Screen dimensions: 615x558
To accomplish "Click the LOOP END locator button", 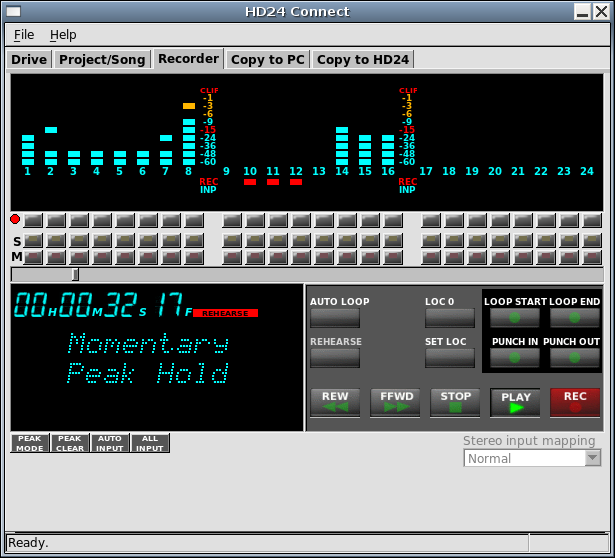I will pyautogui.click(x=575, y=317).
